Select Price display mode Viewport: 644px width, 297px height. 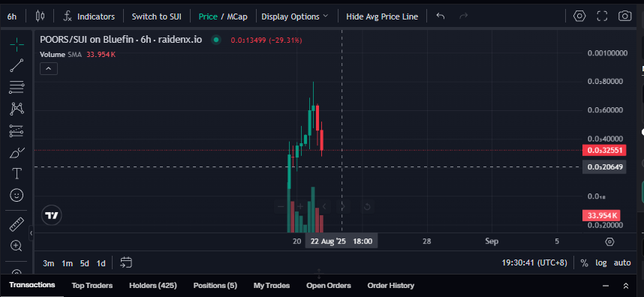[208, 16]
